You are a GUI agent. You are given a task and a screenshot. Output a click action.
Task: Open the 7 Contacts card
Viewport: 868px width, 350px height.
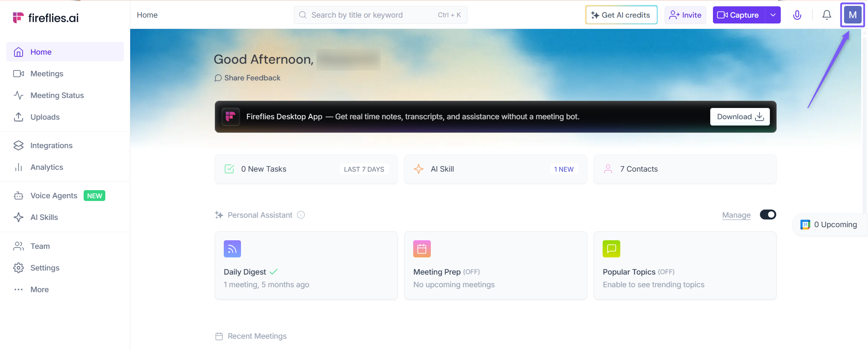[685, 169]
